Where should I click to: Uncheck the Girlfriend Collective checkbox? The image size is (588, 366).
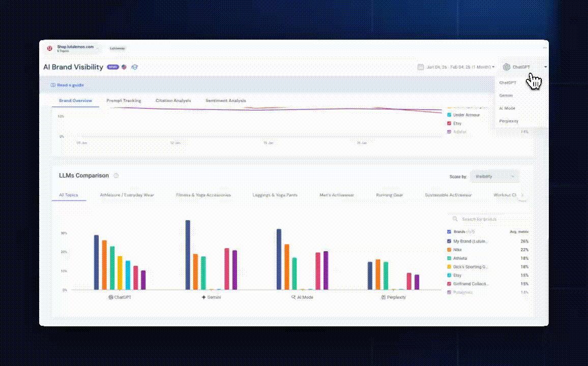click(x=449, y=284)
